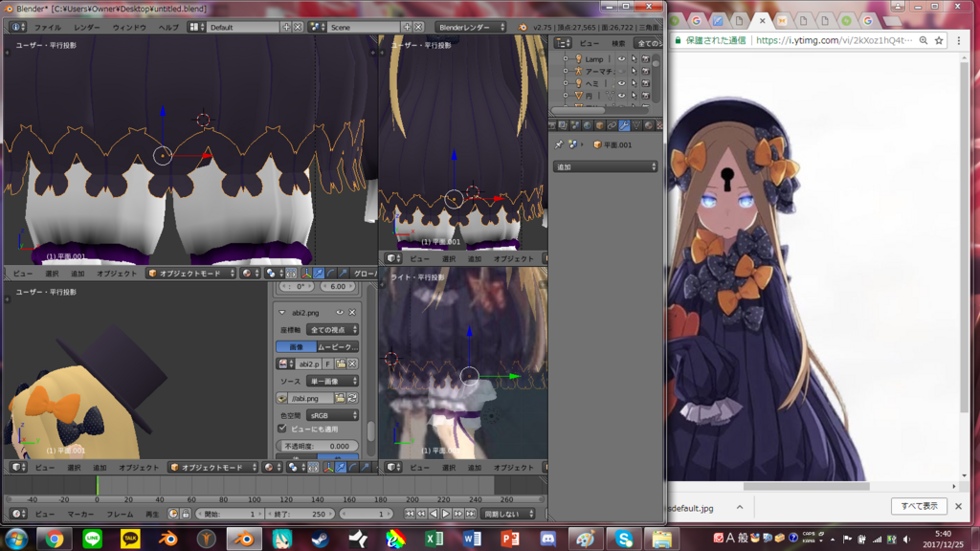Select 画像 image source button
Screen dimensions: 980x551
click(297, 346)
